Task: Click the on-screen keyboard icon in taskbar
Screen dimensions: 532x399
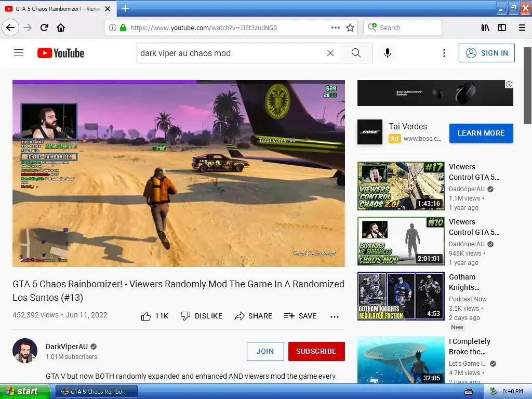Action: (469, 392)
